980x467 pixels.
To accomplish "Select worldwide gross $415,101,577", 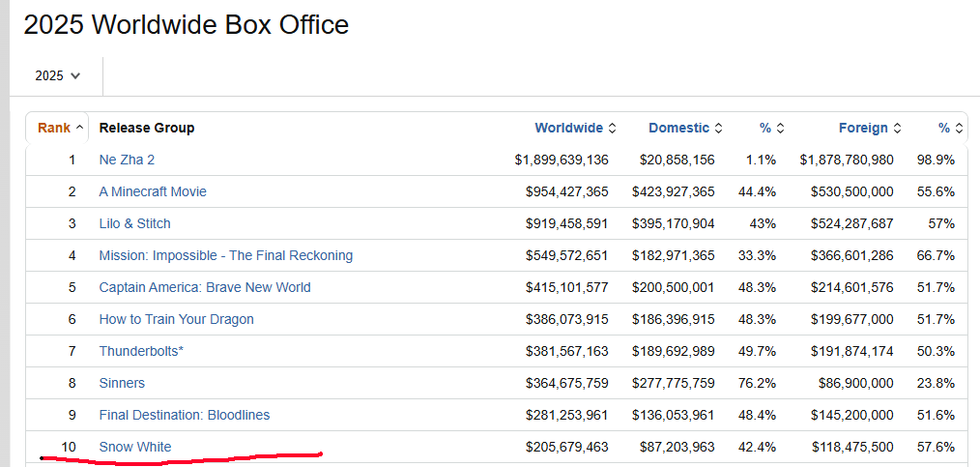I will (567, 287).
